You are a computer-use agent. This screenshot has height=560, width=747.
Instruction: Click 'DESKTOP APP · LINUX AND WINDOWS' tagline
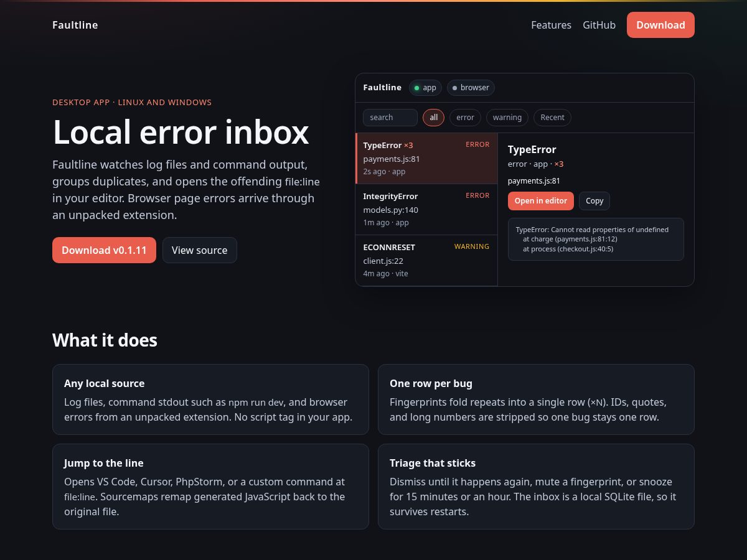132,102
